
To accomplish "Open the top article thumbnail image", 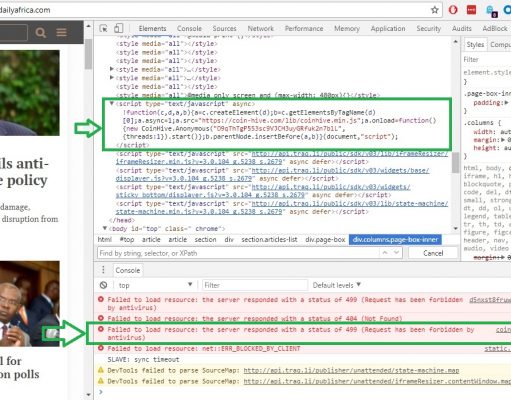I will pos(30,93).
